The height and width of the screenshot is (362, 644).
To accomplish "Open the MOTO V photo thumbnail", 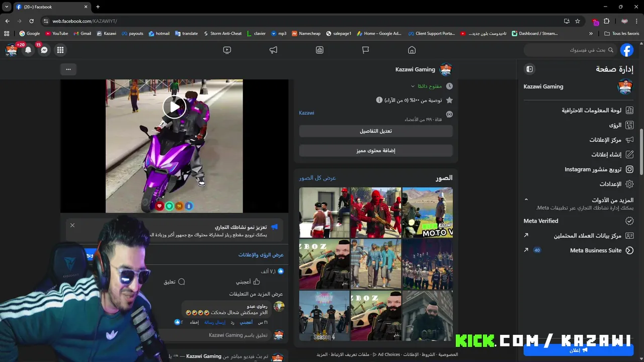I will 428,212.
